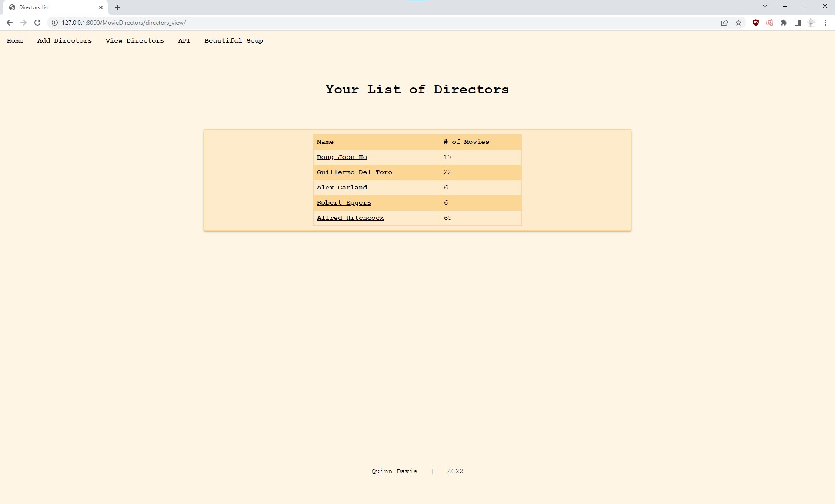The height and width of the screenshot is (504, 835).
Task: Toggle the browser side panel
Action: point(798,23)
